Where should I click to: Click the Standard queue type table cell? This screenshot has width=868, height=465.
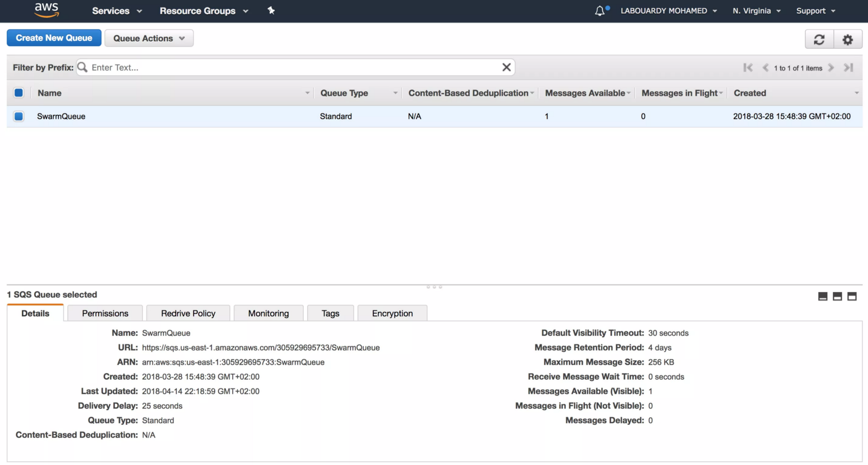coord(336,116)
